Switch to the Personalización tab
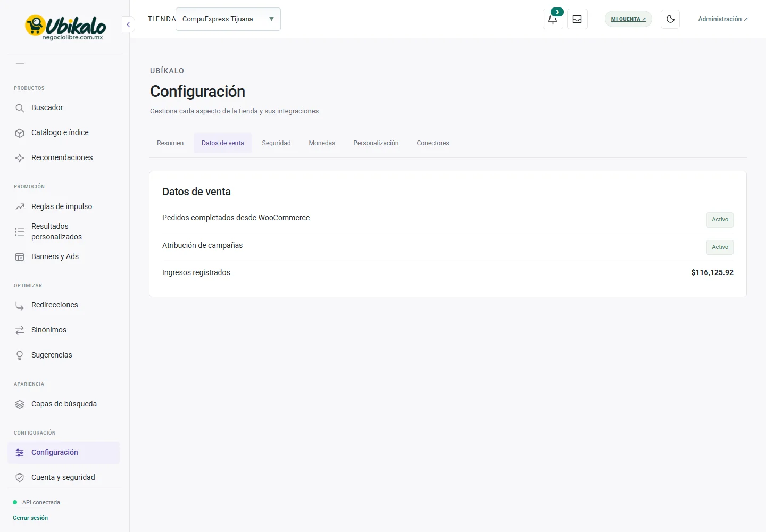The width and height of the screenshot is (766, 532). (x=376, y=143)
